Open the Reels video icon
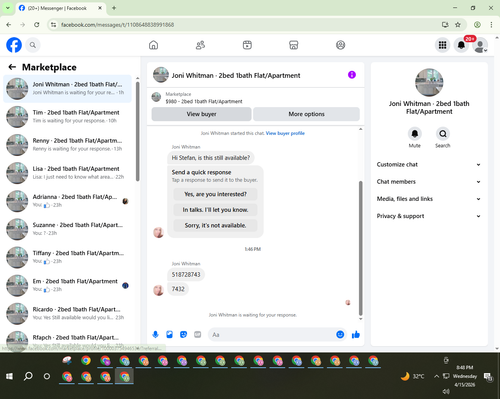Screen dimensions: 500x399 coord(247,45)
